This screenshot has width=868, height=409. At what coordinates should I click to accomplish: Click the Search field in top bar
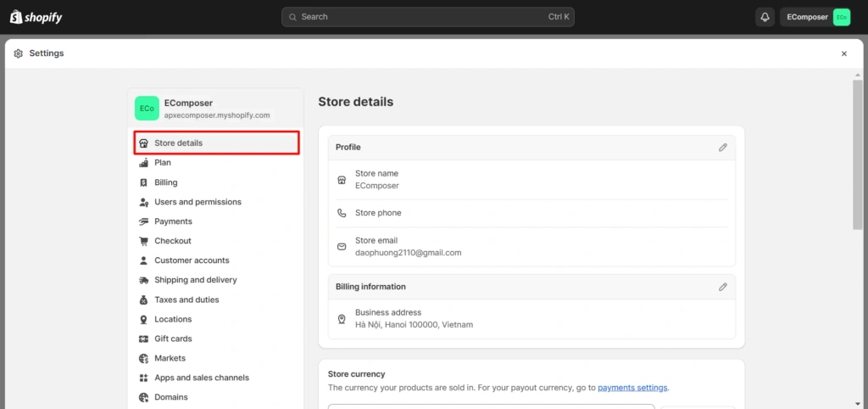[x=427, y=17]
